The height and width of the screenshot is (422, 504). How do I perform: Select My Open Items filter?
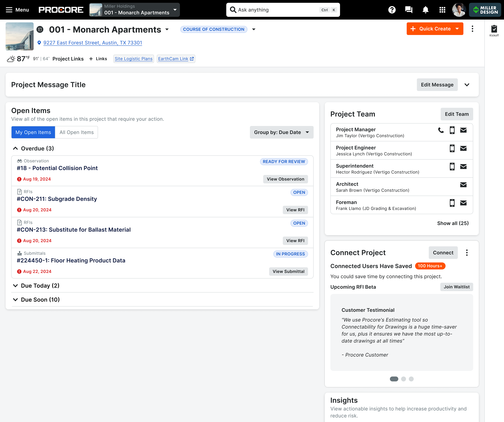click(33, 132)
